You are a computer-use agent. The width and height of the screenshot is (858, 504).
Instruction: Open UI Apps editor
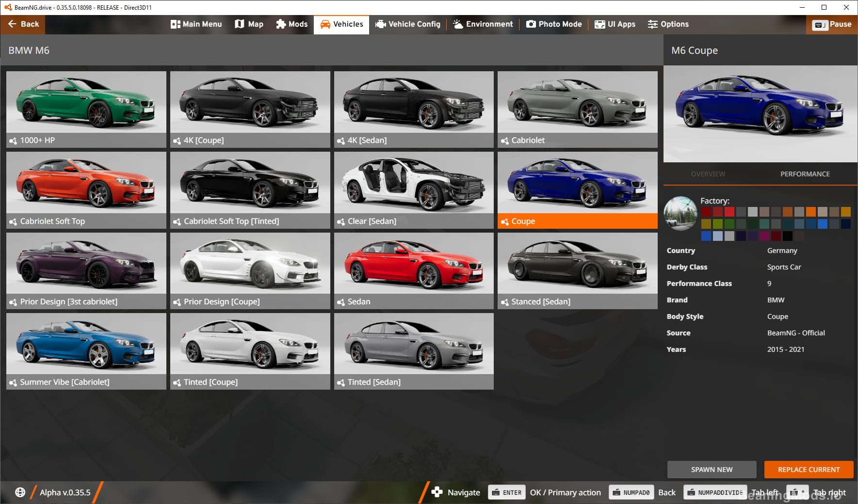click(615, 24)
